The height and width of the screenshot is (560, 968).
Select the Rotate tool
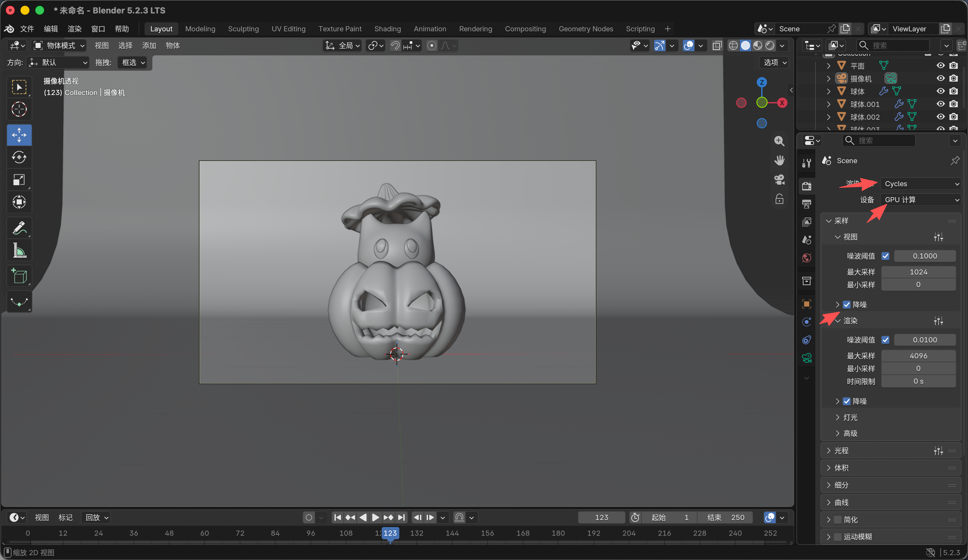click(x=19, y=157)
